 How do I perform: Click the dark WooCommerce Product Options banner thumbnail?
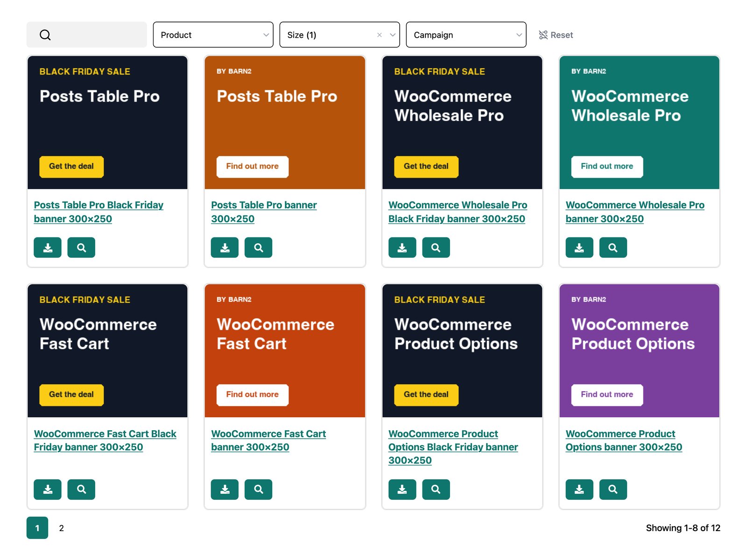[x=462, y=350]
